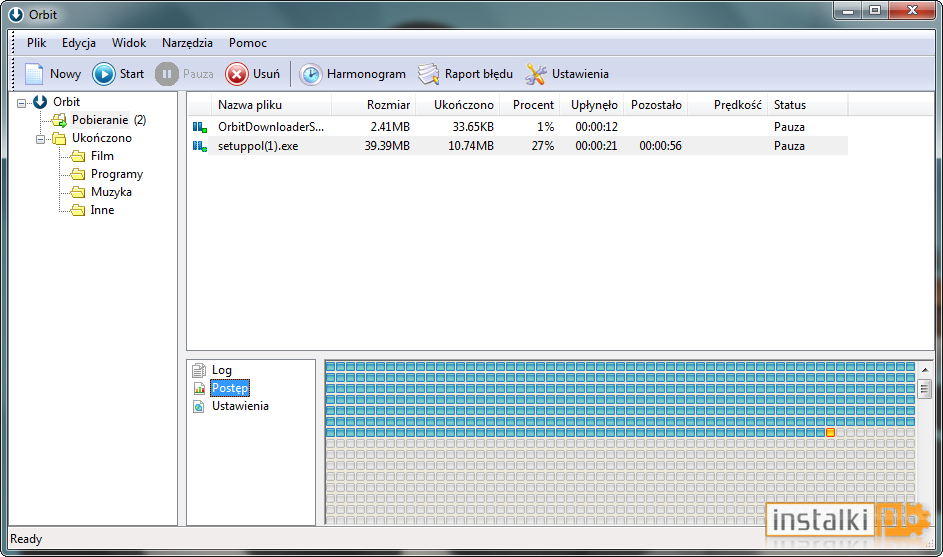Click the Pobieranie folder icon in the tree

[x=59, y=120]
